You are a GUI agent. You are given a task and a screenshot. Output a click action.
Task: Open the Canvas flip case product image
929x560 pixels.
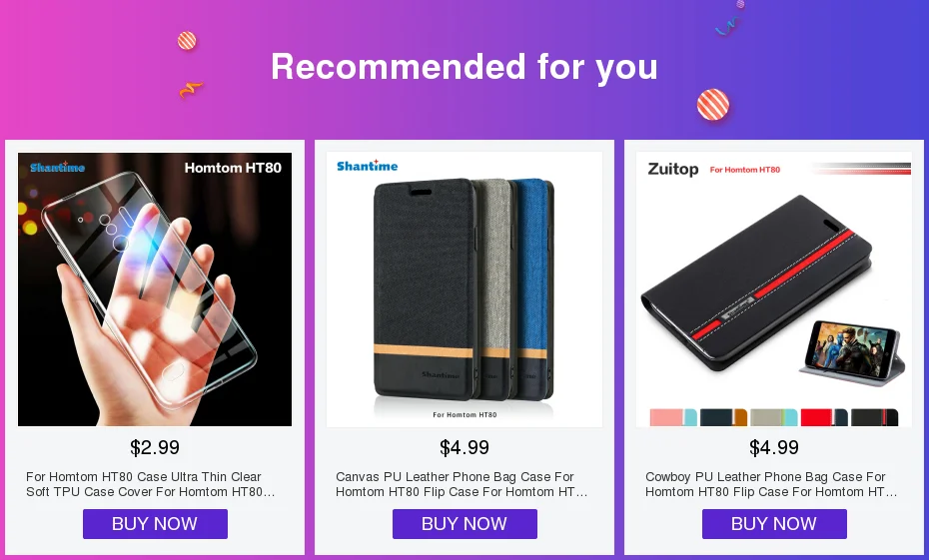464,289
